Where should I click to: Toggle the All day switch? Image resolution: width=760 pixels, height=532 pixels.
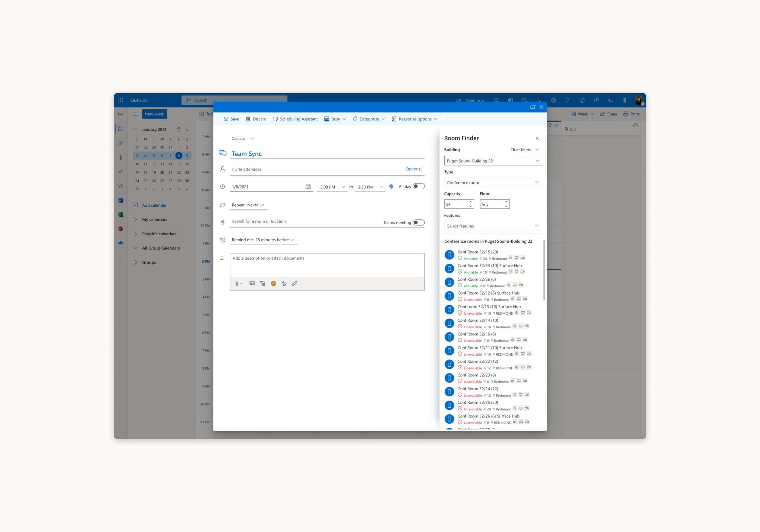[418, 186]
